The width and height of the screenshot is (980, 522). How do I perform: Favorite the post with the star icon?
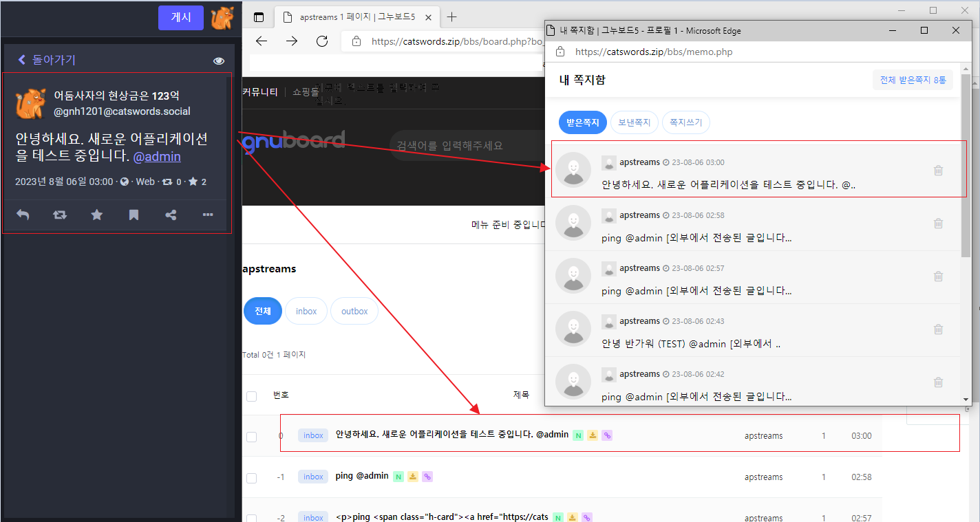(x=97, y=215)
